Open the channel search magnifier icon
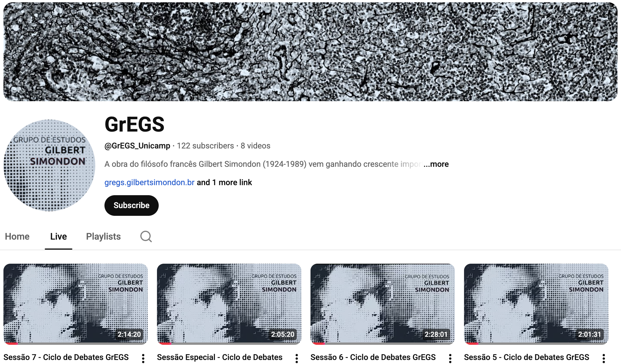 coord(146,236)
